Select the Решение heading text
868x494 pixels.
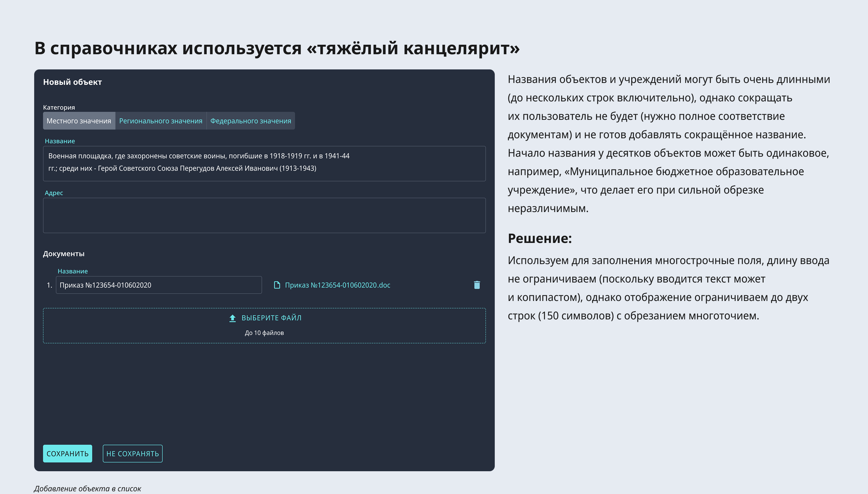pos(540,238)
